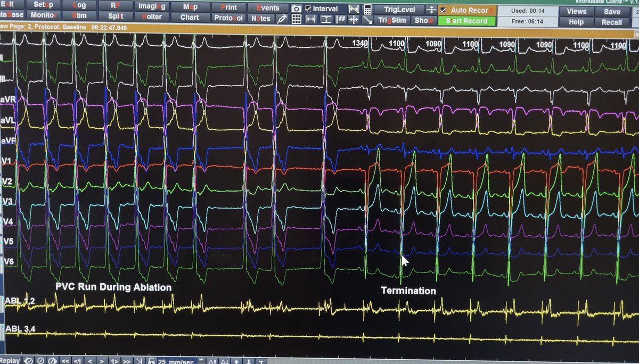Click the numbered marker (##) icon
The image size is (639, 364).
341,20
